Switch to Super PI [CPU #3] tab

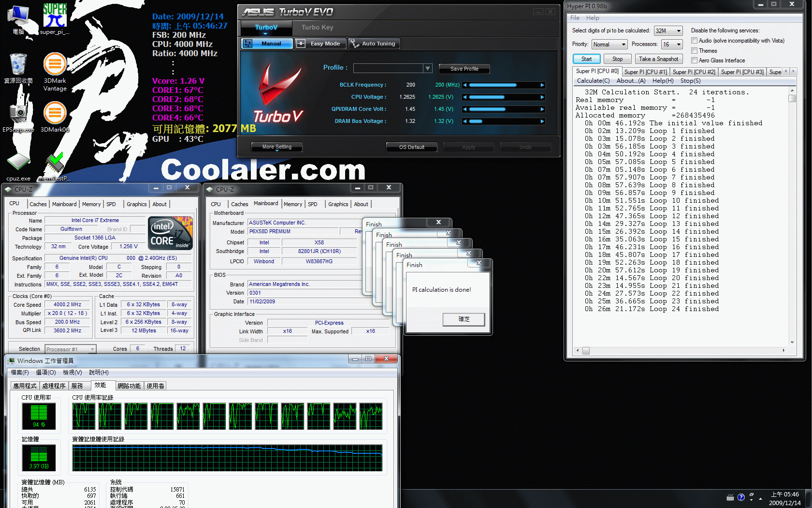point(742,72)
